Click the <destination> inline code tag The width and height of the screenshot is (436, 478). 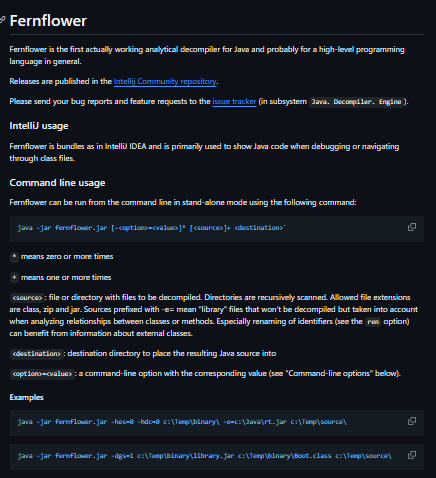pyautogui.click(x=36, y=354)
